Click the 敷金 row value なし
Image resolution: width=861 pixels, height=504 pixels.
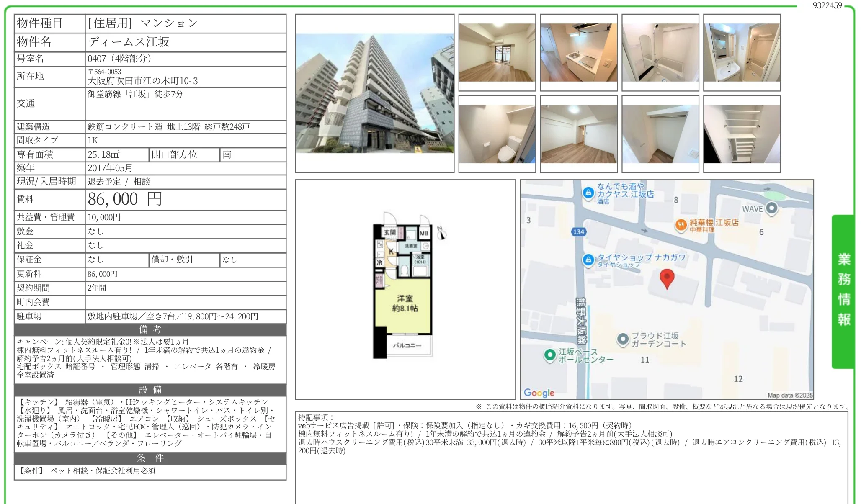pos(95,231)
